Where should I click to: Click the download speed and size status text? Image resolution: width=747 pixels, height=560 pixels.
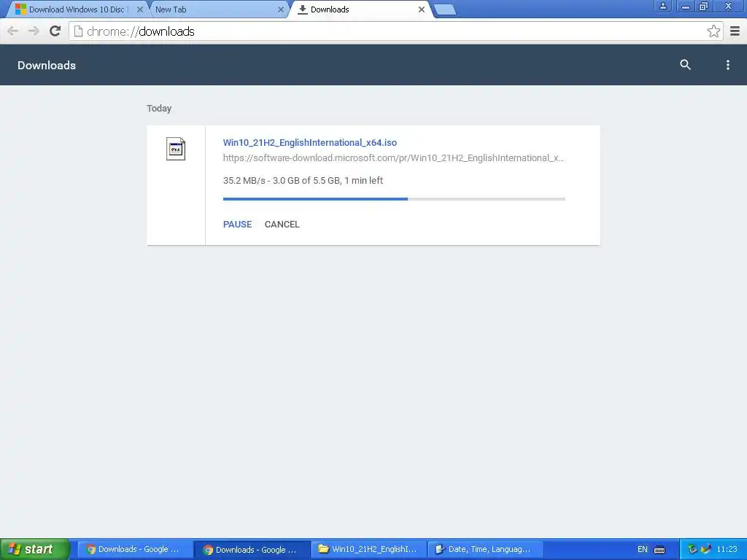[303, 181]
